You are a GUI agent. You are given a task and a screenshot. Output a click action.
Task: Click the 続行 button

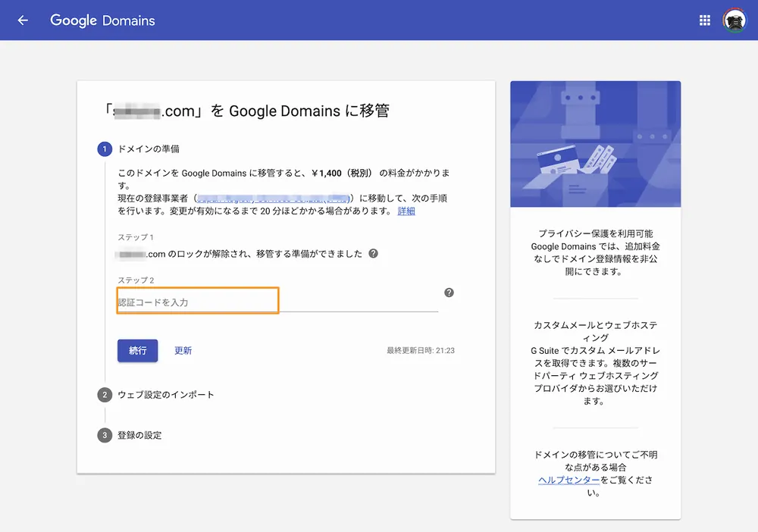[137, 351]
